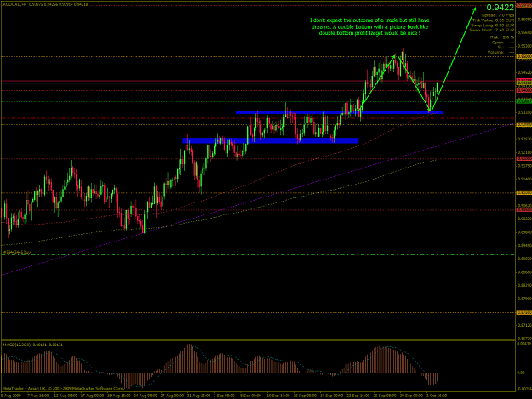This screenshot has height=399, width=532.
Task: Click the large 0.9422 price readout
Action: tap(501, 8)
